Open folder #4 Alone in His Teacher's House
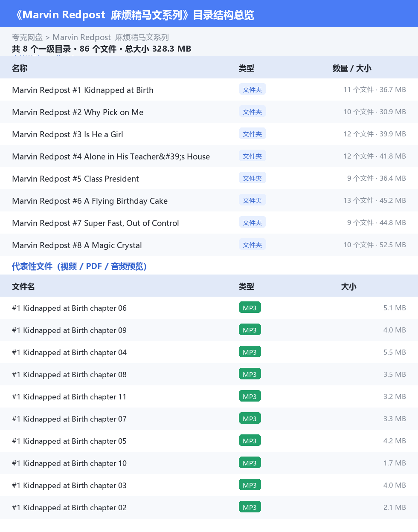418x532 pixels. coord(111,156)
